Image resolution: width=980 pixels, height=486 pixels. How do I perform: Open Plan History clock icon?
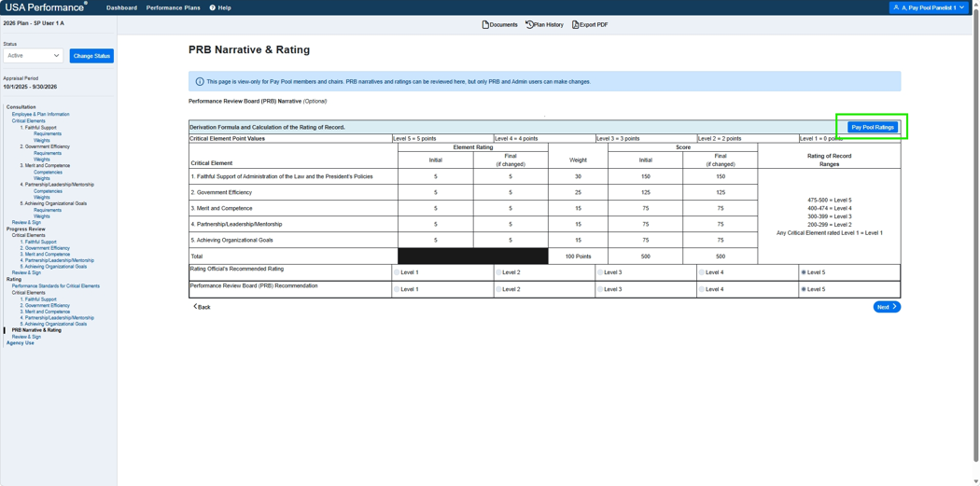tap(529, 25)
